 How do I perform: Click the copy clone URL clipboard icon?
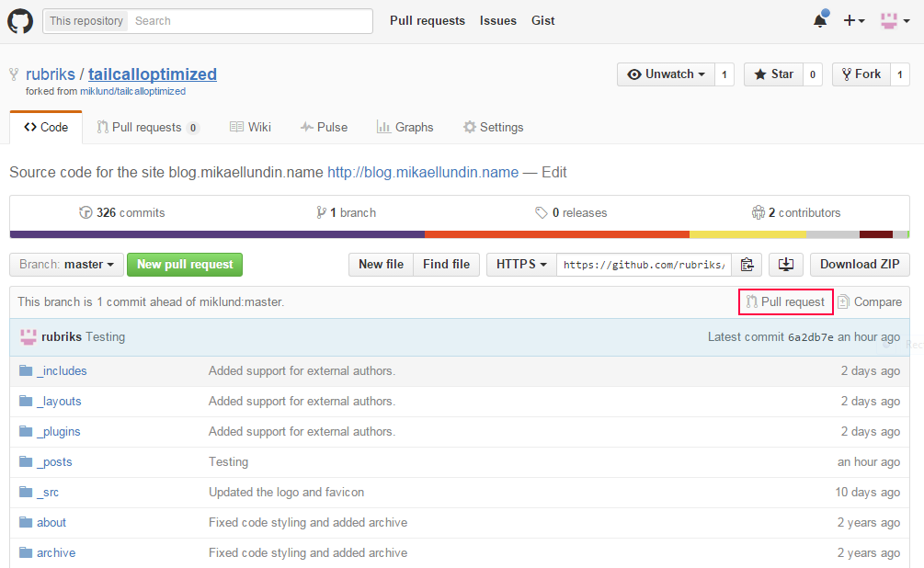(x=747, y=265)
